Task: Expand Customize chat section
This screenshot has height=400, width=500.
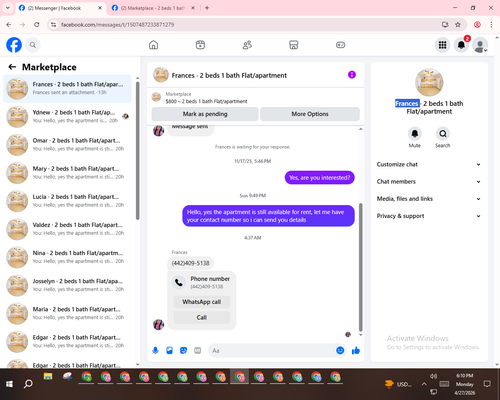Action: tap(429, 164)
